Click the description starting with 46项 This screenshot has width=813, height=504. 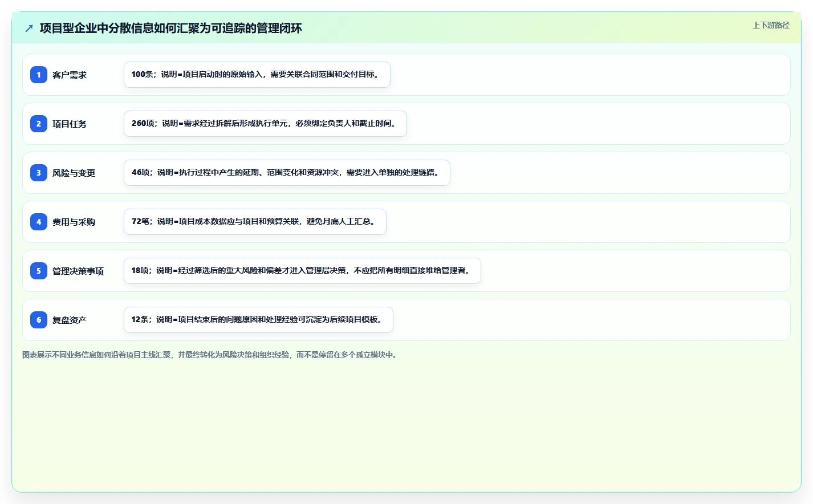(287, 173)
